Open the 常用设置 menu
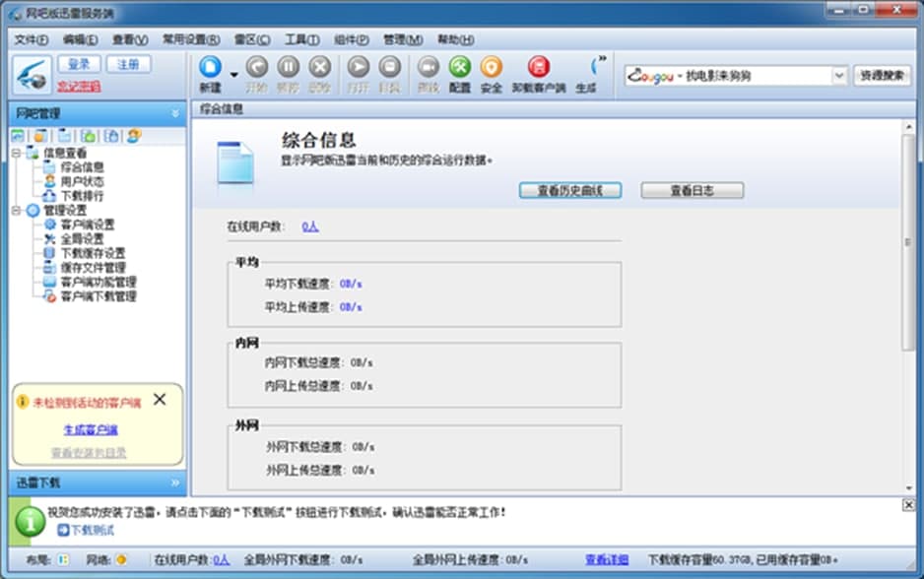This screenshot has height=579, width=924. [x=191, y=39]
